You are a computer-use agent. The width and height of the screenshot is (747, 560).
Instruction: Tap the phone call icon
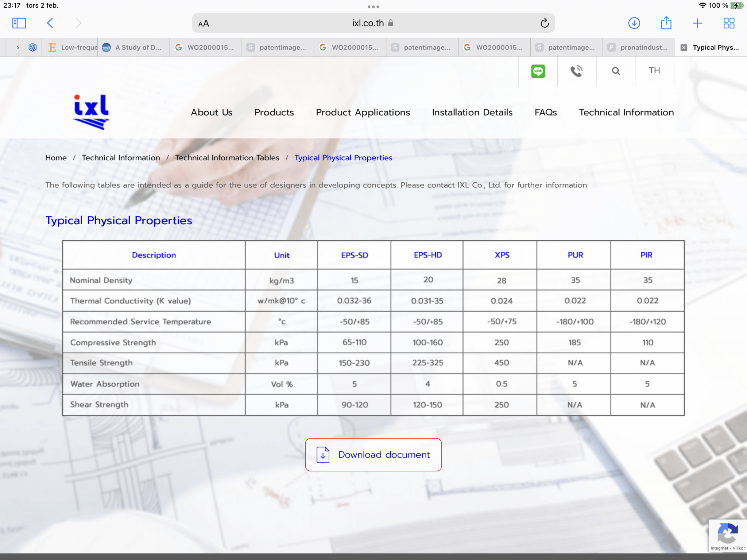(577, 71)
